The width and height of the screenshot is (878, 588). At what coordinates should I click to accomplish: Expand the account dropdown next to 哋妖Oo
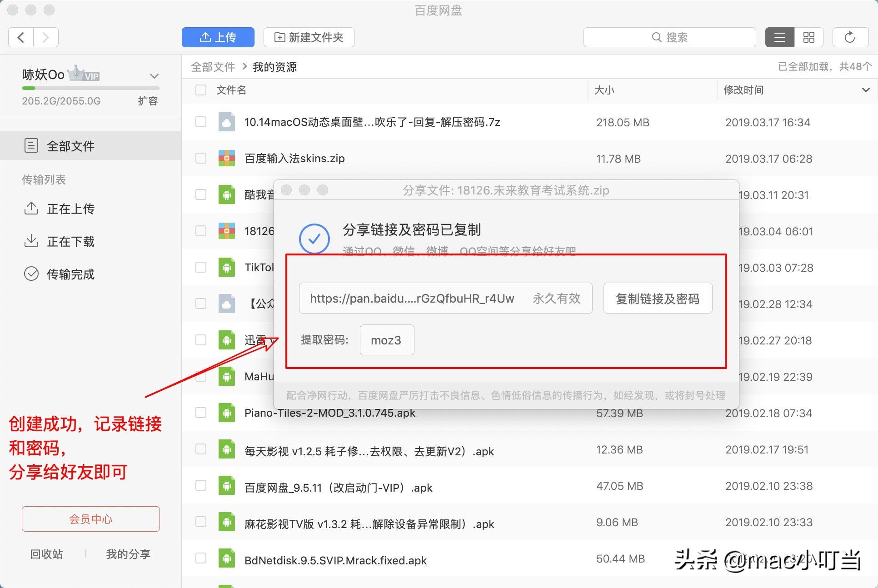pos(154,75)
